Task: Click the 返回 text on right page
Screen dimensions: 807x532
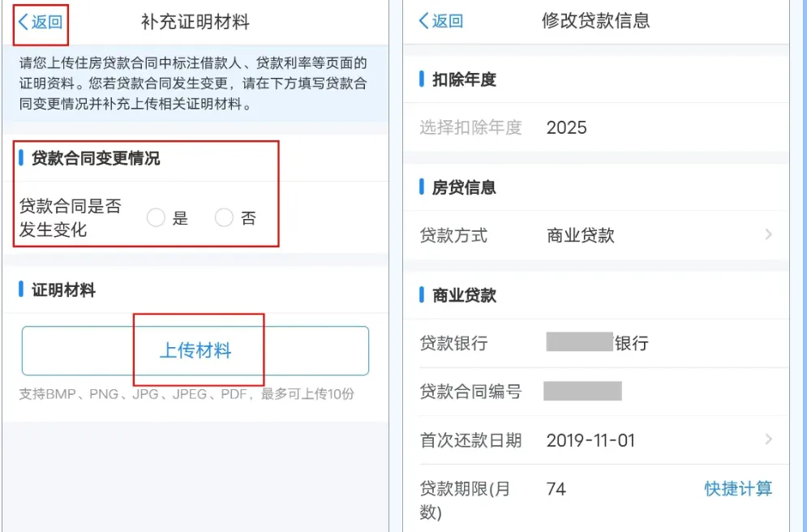Action: pos(448,21)
